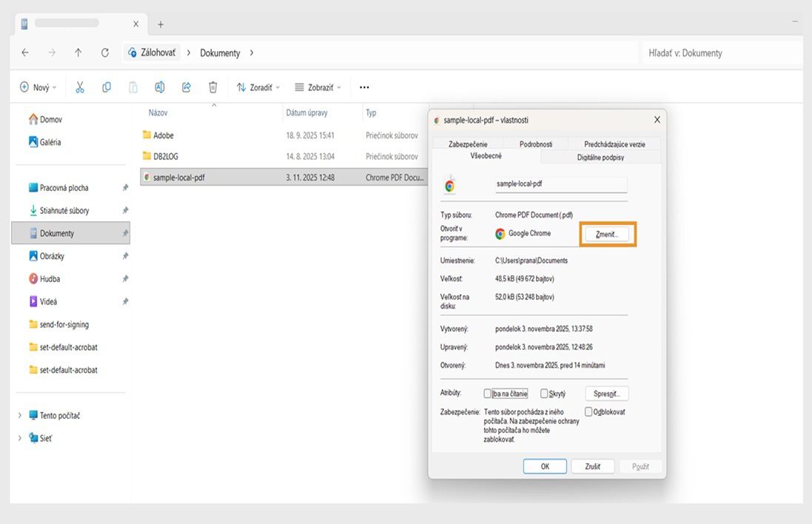Cut selected item with scissors icon
Screen dimensions: 812x524
click(x=80, y=87)
